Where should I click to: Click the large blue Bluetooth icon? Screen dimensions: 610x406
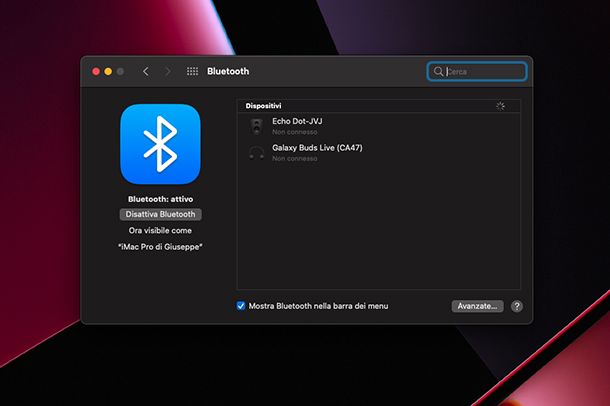160,144
